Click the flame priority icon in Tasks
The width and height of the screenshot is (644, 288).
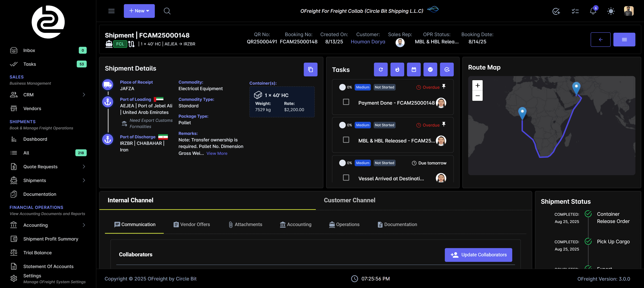tap(397, 70)
